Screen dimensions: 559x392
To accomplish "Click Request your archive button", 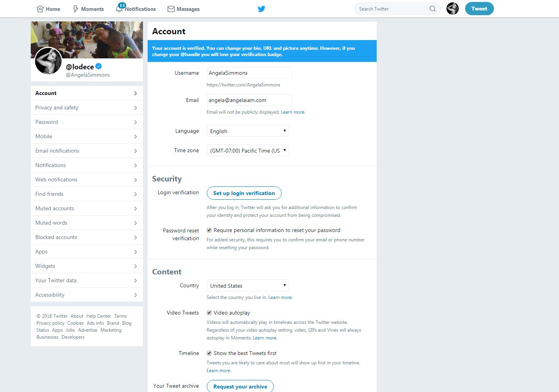I will (240, 387).
